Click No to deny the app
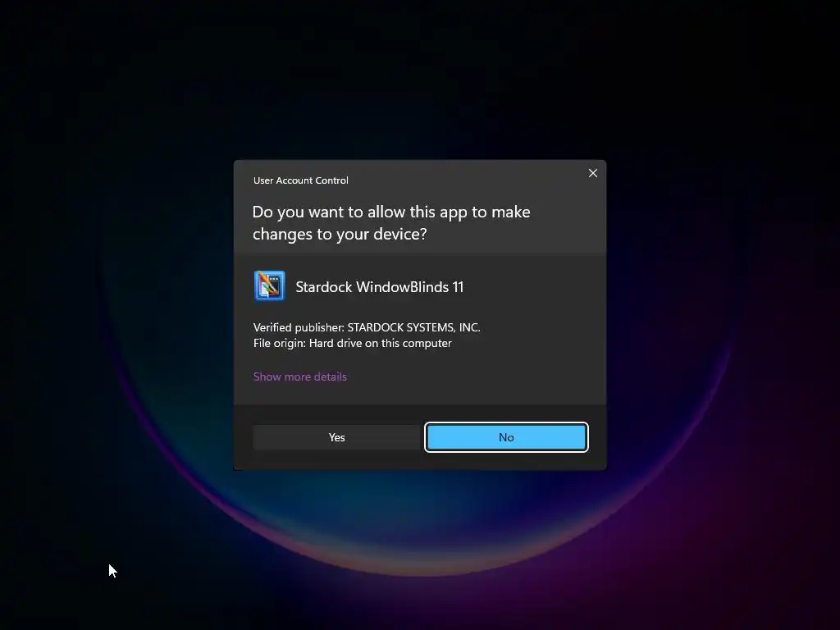Viewport: 840px width, 630px height. click(x=506, y=437)
